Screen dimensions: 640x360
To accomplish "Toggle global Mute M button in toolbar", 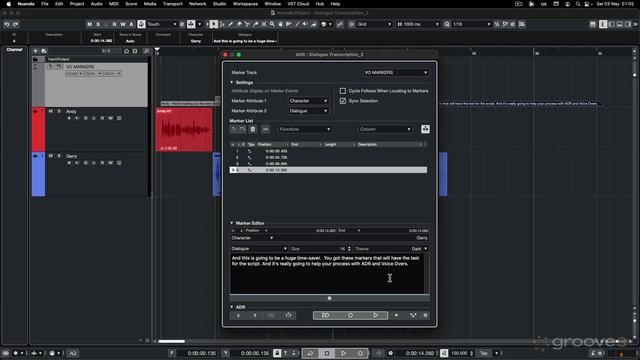I will pos(89,24).
